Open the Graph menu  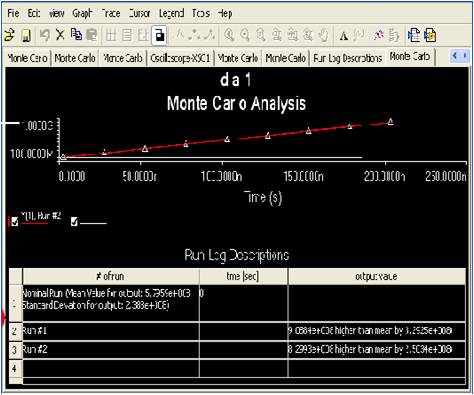(82, 13)
